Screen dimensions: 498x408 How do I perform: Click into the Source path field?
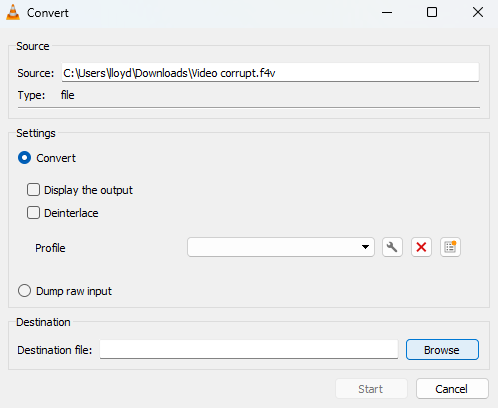(270, 72)
